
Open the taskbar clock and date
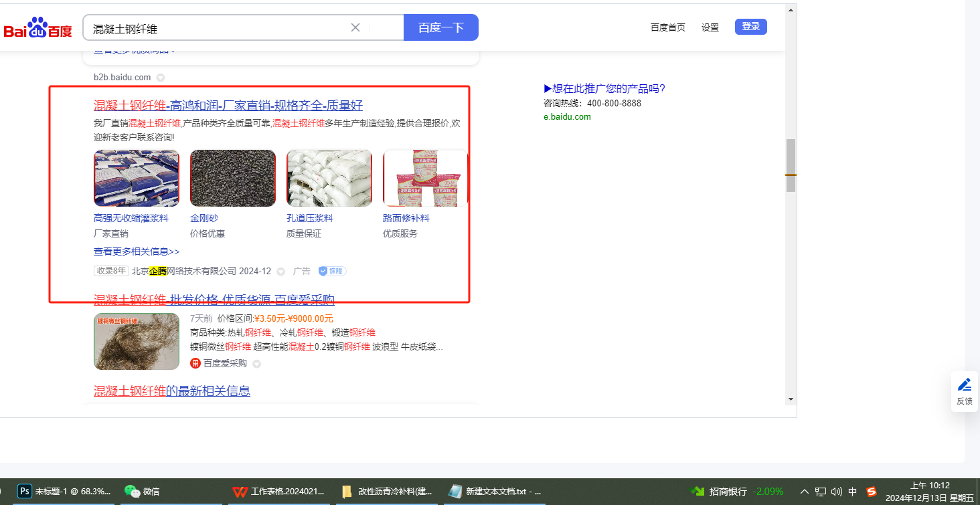tap(929, 492)
